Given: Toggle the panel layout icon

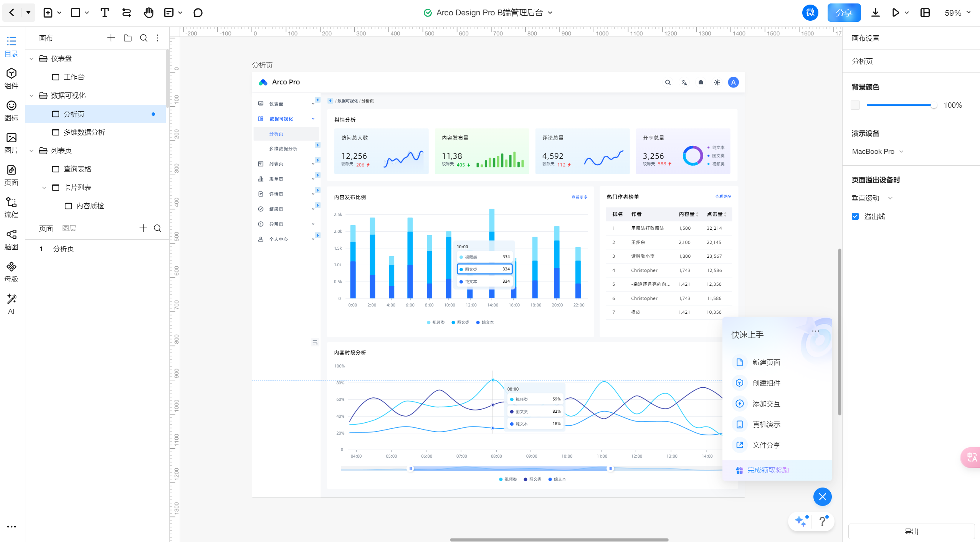Looking at the screenshot, I should pos(925,13).
